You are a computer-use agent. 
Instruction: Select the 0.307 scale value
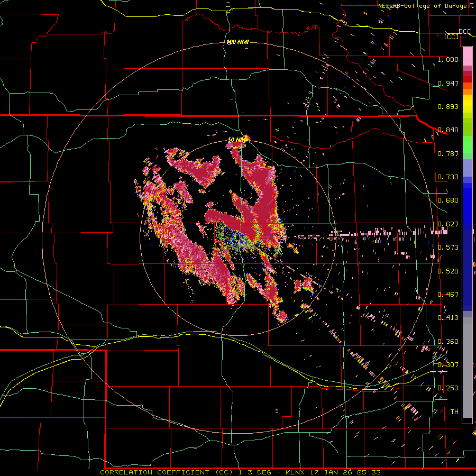(448, 365)
